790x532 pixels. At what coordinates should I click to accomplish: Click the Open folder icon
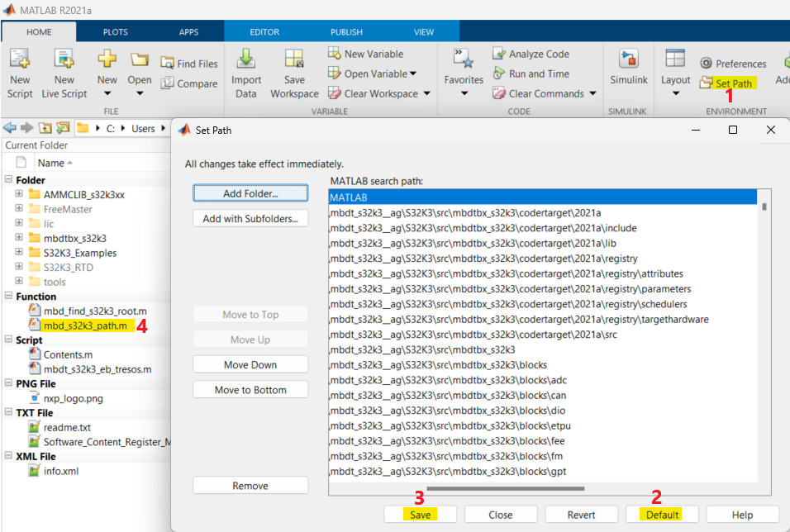tap(139, 59)
